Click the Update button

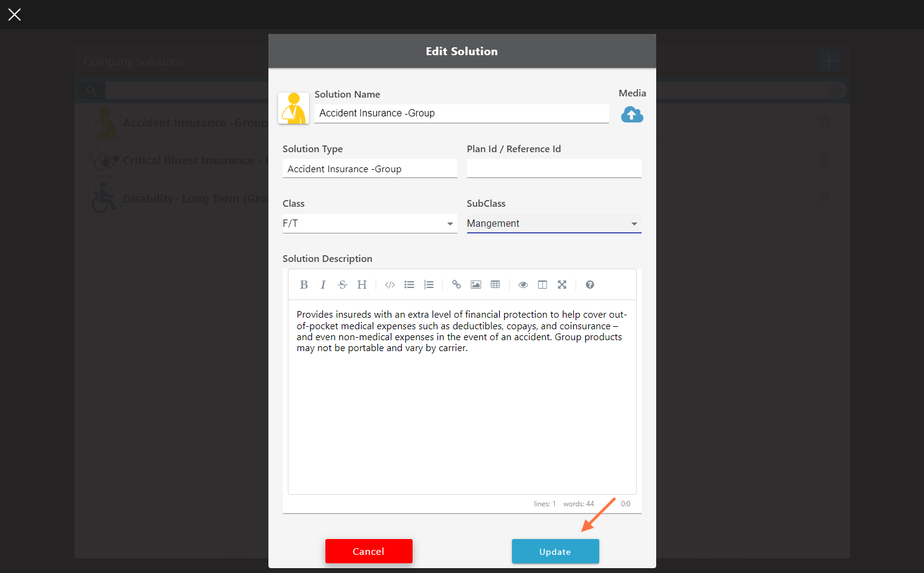click(x=555, y=551)
